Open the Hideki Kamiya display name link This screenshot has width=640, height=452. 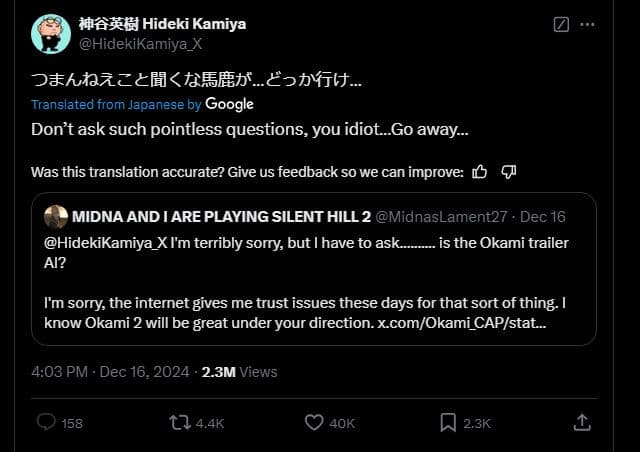[162, 23]
